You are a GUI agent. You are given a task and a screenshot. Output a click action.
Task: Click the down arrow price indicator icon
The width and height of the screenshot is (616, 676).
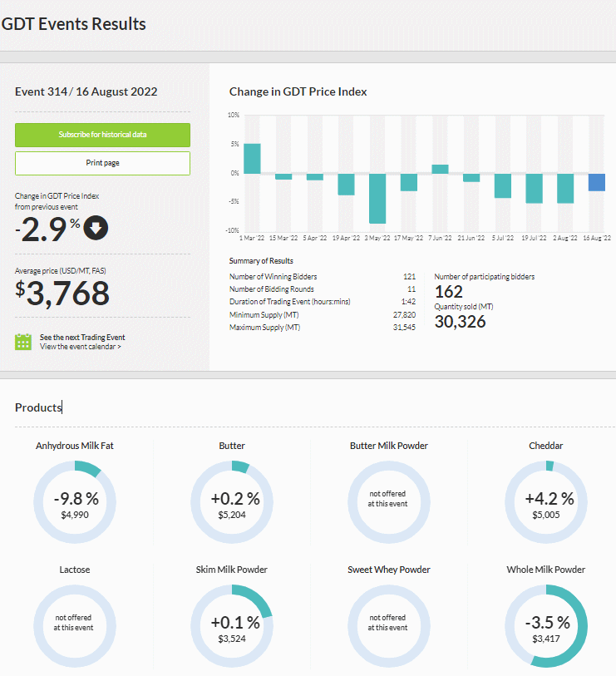pos(96,228)
